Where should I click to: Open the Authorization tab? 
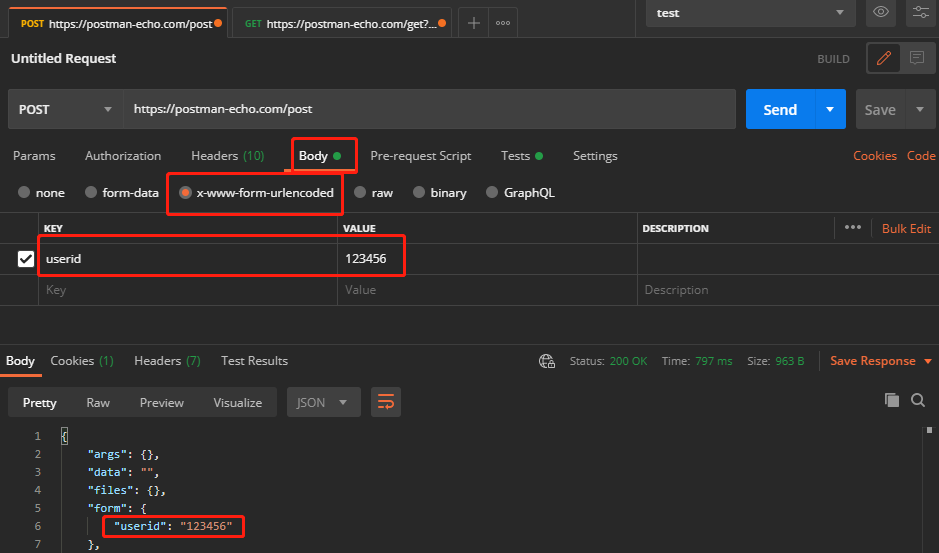point(123,156)
